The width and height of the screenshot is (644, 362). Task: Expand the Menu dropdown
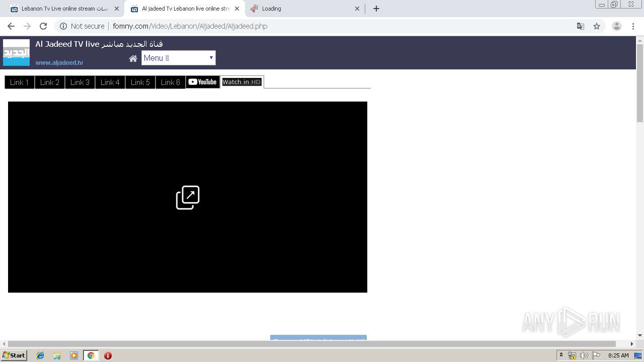(x=179, y=58)
